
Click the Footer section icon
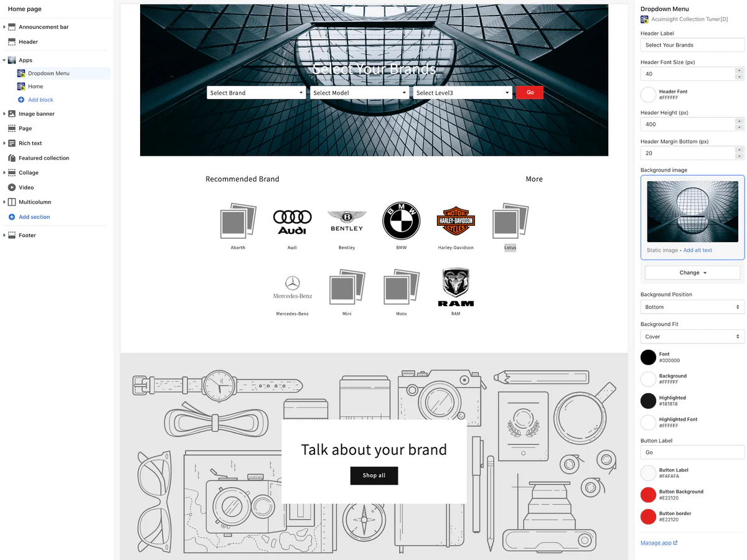(12, 235)
